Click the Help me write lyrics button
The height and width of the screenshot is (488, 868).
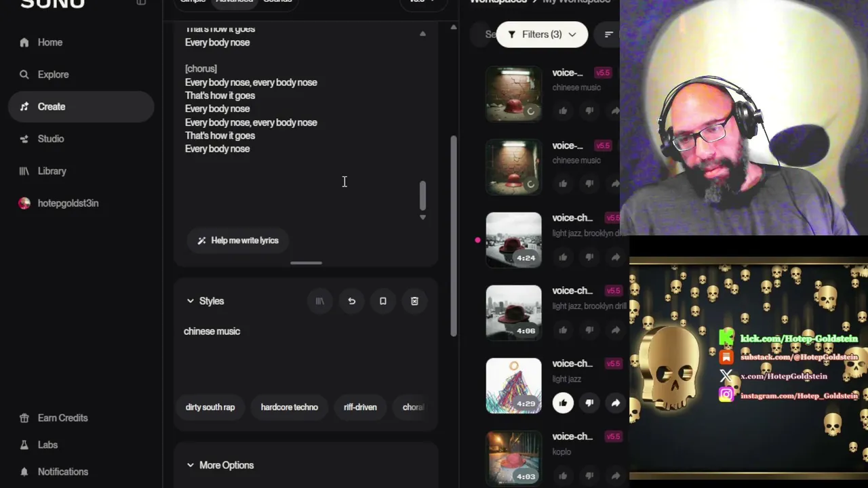point(238,241)
